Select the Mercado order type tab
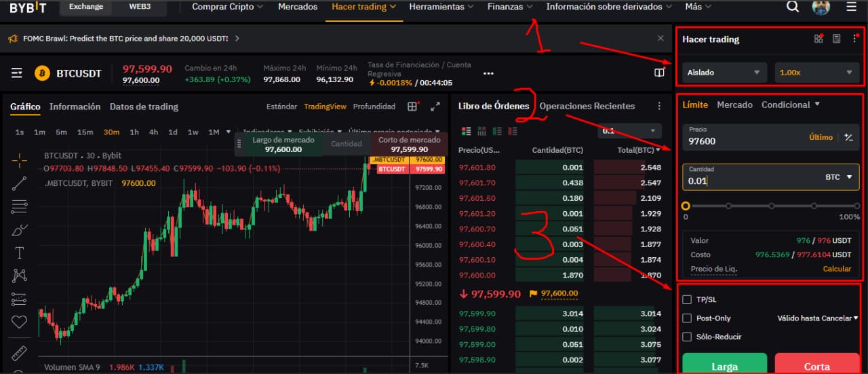The image size is (868, 374). [x=734, y=105]
